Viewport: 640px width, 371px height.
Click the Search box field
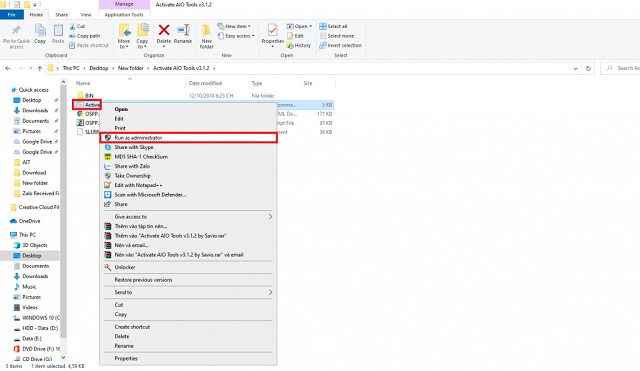click(621, 68)
